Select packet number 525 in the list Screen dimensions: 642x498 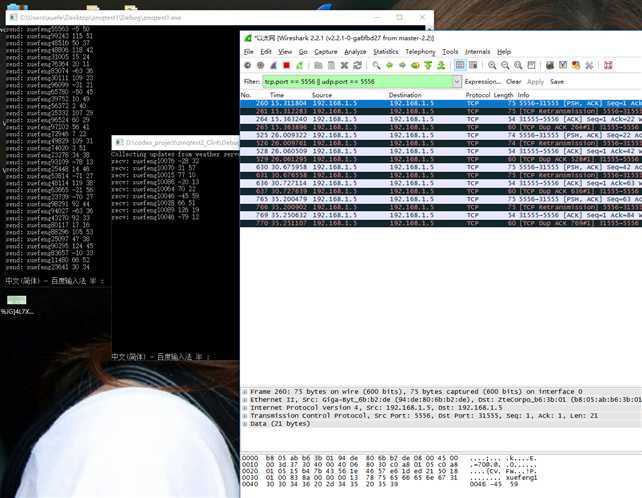point(441,136)
